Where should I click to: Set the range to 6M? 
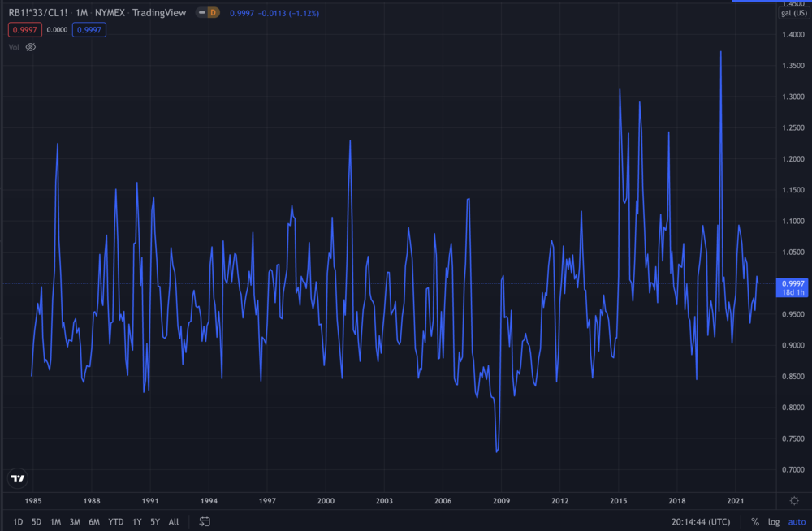(94, 521)
